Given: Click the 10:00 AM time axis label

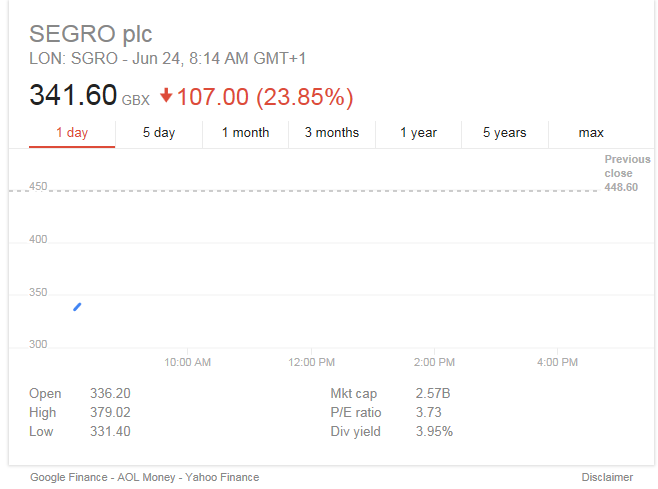Looking at the screenshot, I should coord(187,362).
